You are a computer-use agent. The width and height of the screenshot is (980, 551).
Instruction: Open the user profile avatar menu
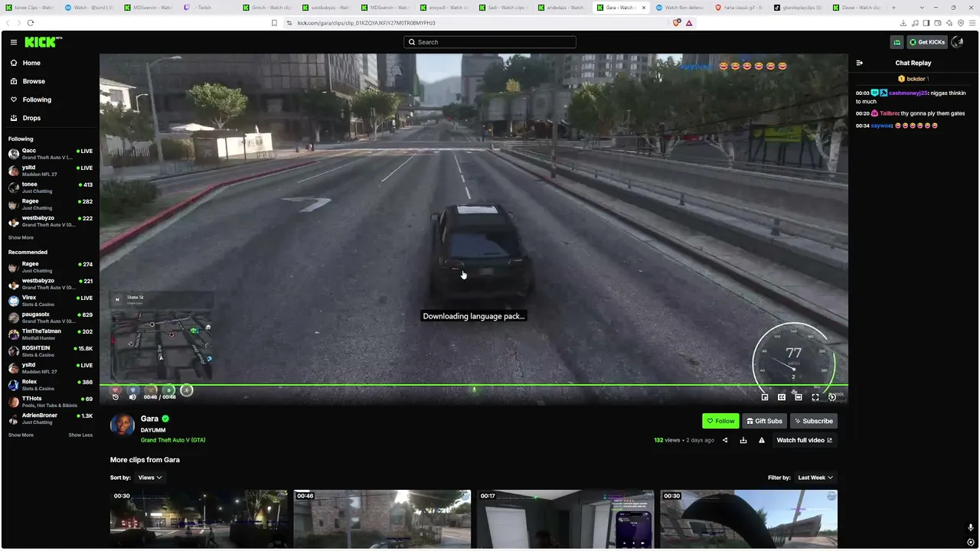coord(957,42)
